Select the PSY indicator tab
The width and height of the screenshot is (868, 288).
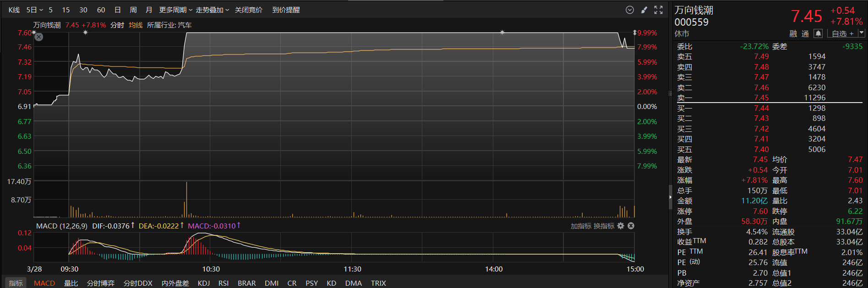click(x=312, y=283)
